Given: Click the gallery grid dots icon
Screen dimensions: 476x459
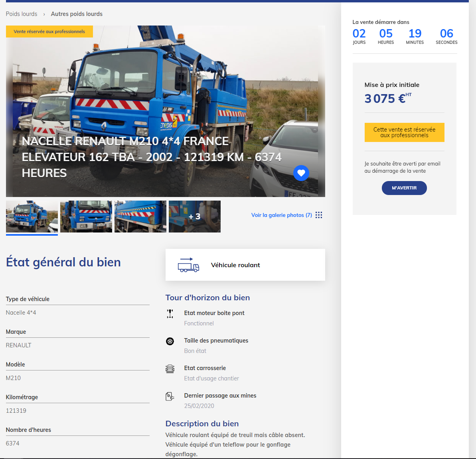Looking at the screenshot, I should click(318, 215).
